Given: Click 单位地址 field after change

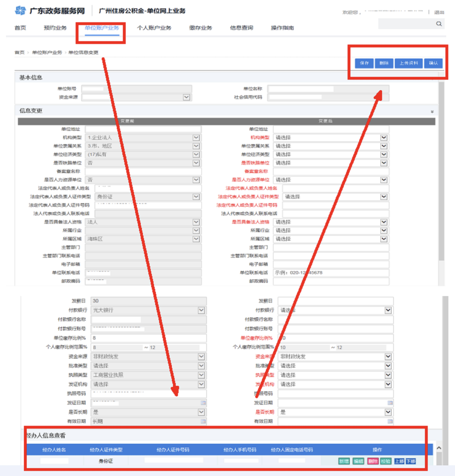Looking at the screenshot, I should tap(331, 129).
